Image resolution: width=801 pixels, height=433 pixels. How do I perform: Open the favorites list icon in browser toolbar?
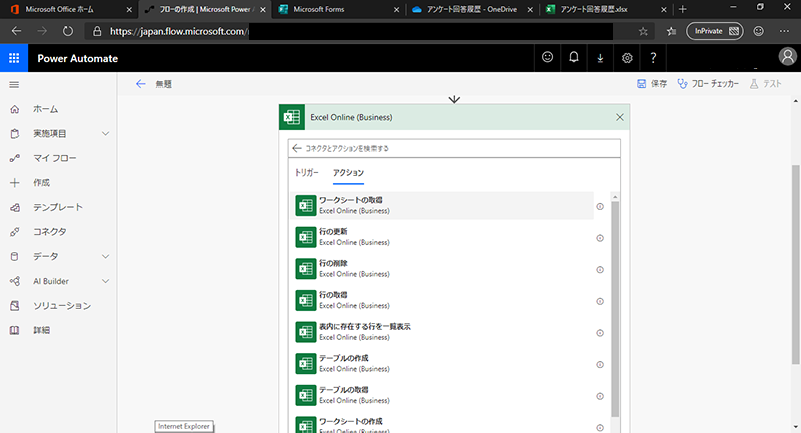[x=671, y=32]
